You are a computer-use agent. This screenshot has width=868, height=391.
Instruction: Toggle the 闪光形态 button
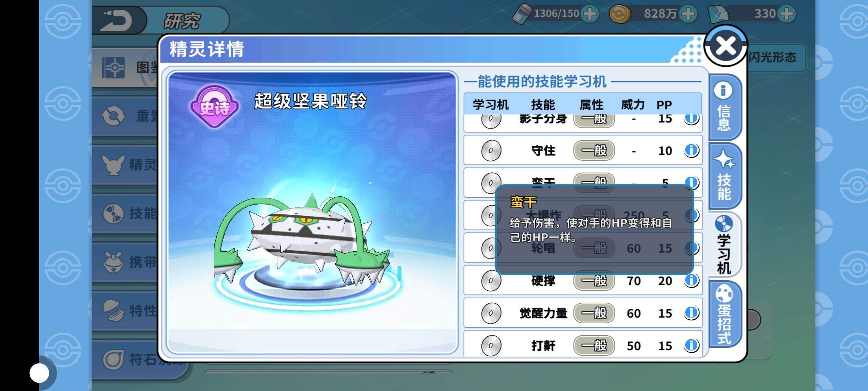[x=774, y=57]
